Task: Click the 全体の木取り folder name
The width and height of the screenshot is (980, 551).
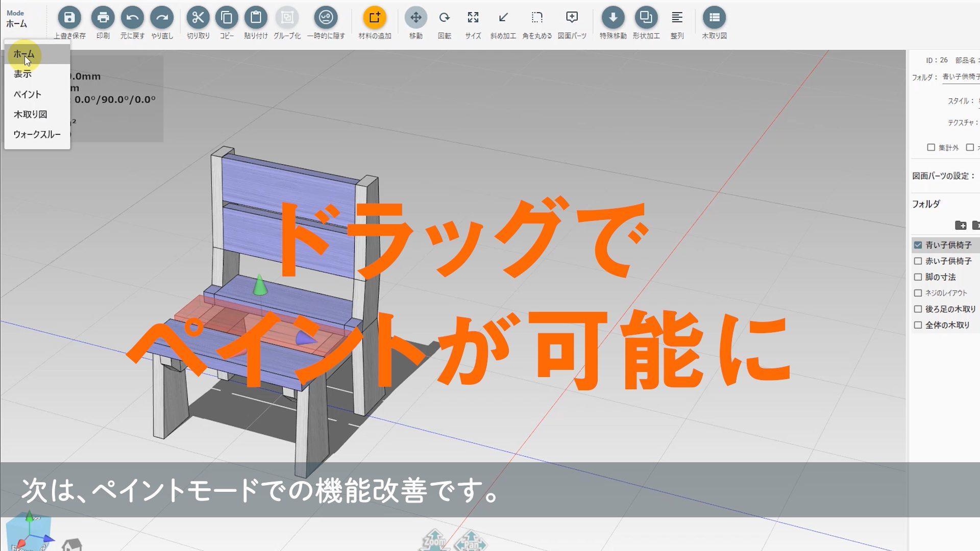Action: [947, 325]
